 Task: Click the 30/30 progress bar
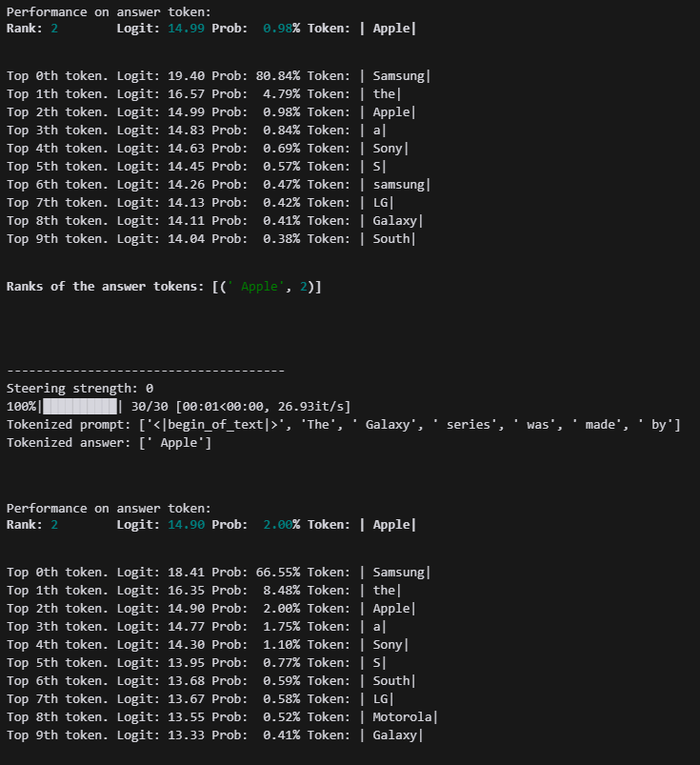(x=81, y=407)
